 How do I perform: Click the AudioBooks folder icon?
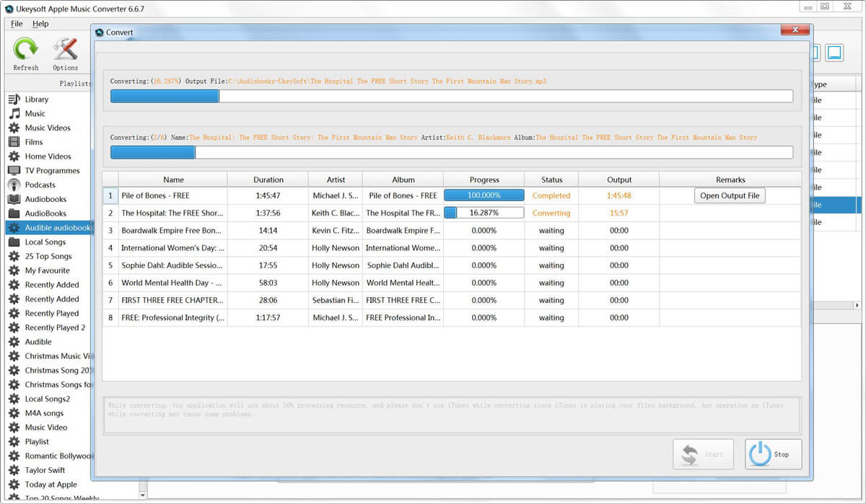pos(14,213)
